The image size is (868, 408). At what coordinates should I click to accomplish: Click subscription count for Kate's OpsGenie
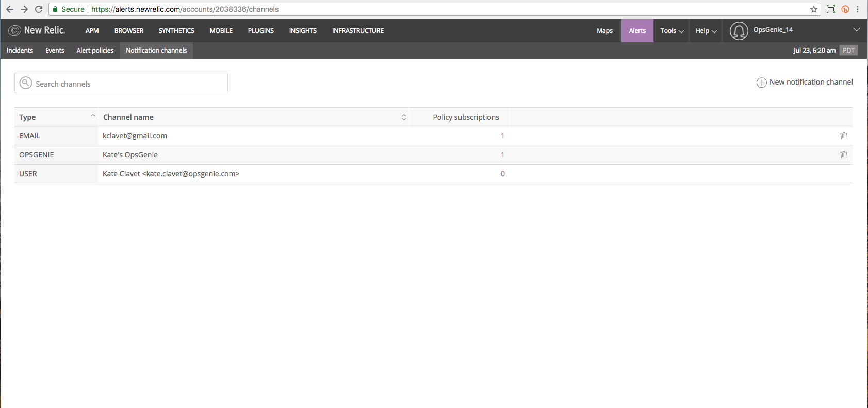pyautogui.click(x=502, y=155)
